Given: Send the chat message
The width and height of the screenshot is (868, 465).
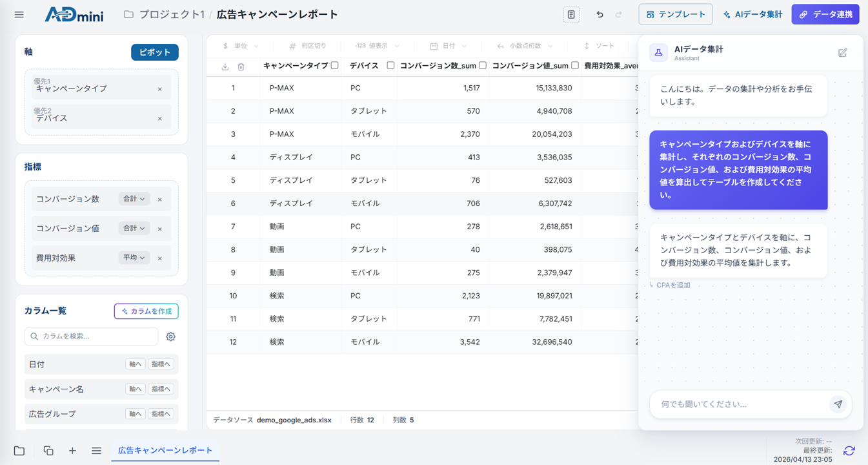Looking at the screenshot, I should (838, 404).
